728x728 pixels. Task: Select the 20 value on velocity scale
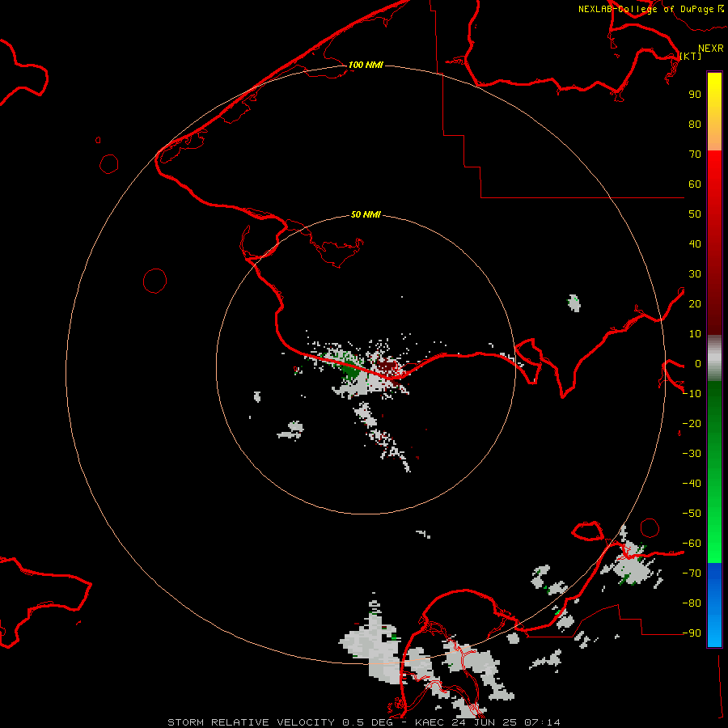[695, 304]
